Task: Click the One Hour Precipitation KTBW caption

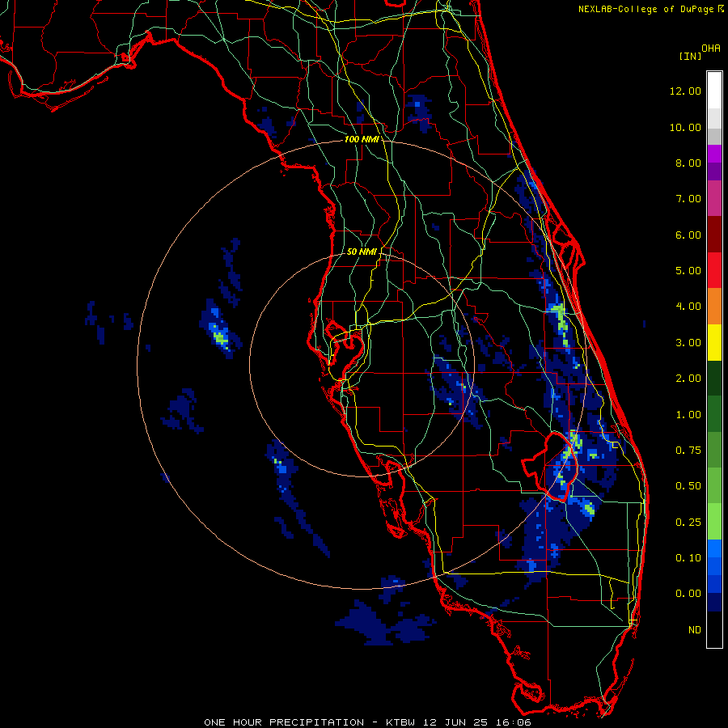Action: [367, 722]
